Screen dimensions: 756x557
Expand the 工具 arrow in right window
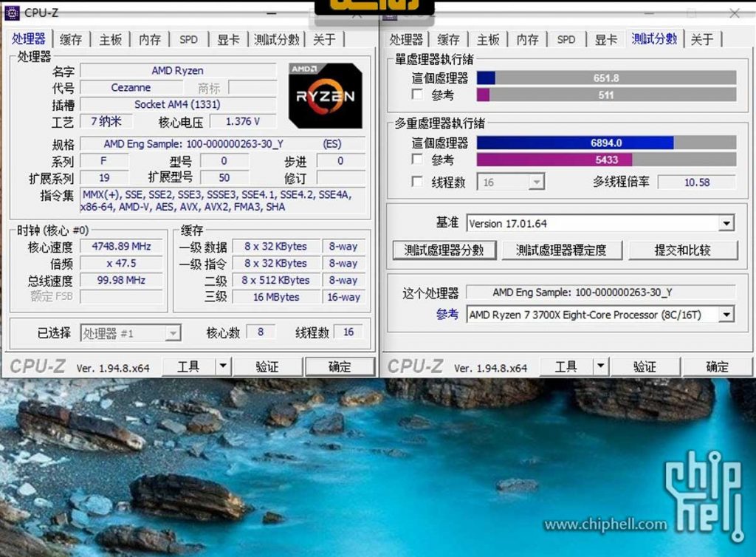pos(600,366)
